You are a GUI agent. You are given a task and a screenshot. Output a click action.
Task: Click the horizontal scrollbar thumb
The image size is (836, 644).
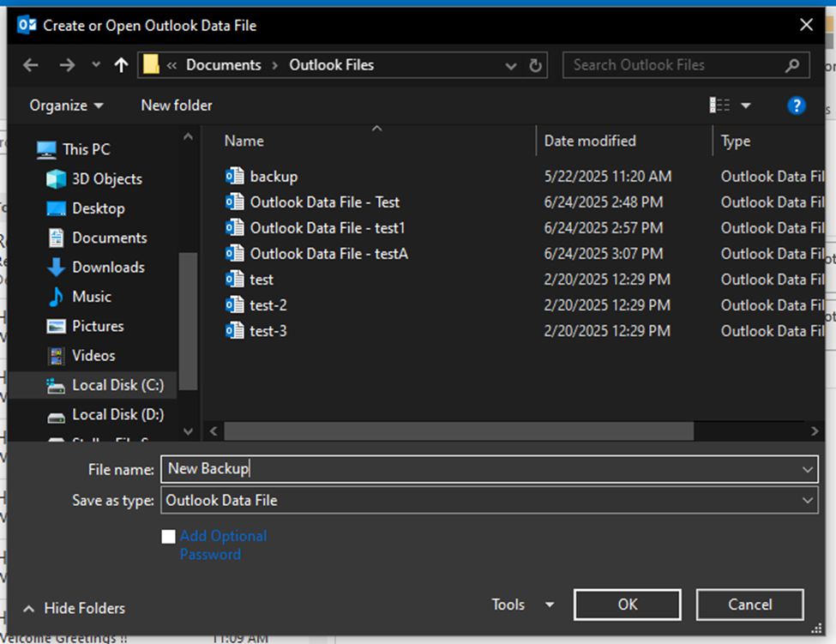(x=459, y=430)
